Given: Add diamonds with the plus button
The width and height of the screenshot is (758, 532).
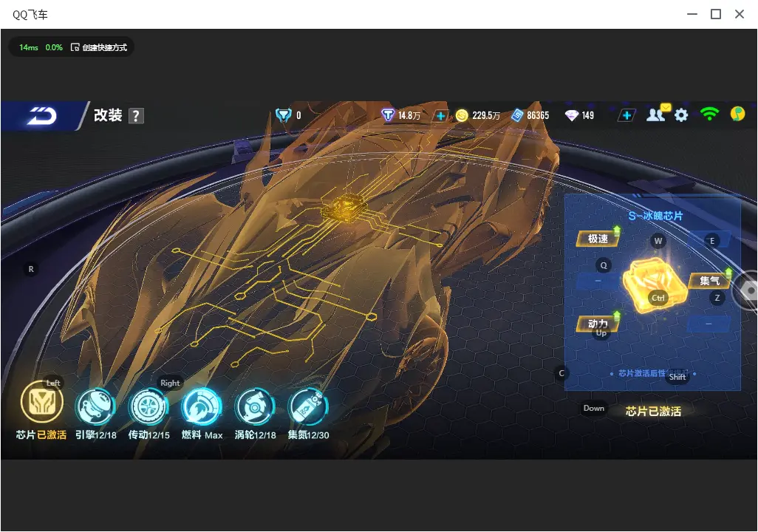Looking at the screenshot, I should point(626,115).
